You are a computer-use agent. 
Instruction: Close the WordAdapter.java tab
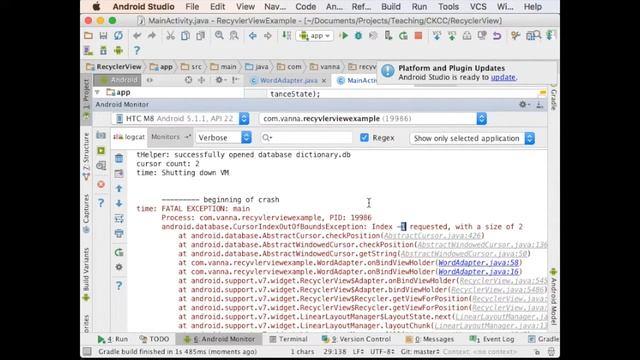click(x=324, y=81)
